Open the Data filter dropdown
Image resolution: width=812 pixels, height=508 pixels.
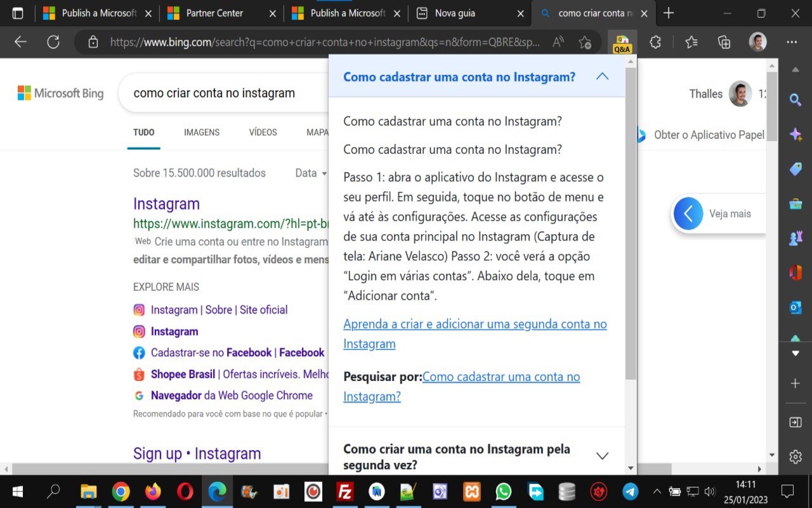[311, 173]
